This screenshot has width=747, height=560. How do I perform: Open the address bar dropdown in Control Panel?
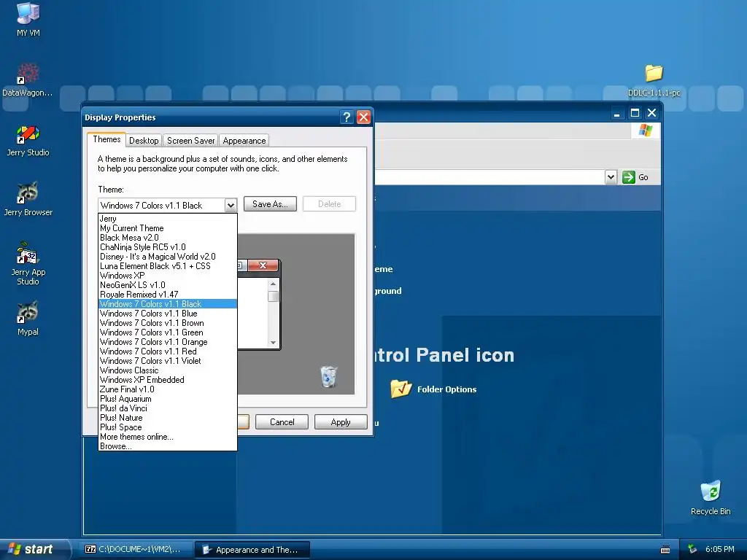click(x=611, y=177)
